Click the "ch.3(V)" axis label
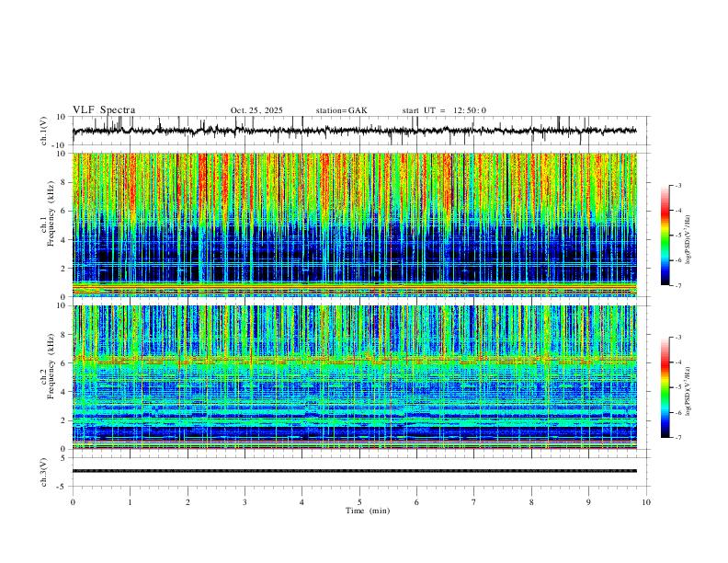 click(x=44, y=472)
